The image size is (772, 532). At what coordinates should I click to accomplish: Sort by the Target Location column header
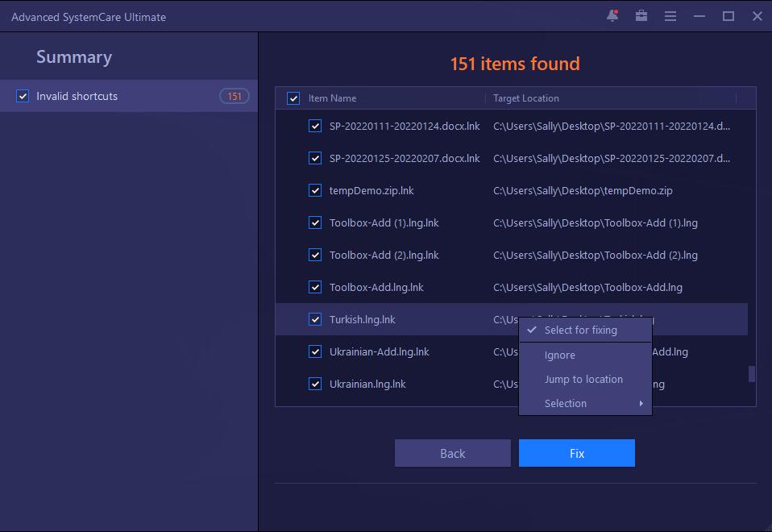click(x=526, y=98)
